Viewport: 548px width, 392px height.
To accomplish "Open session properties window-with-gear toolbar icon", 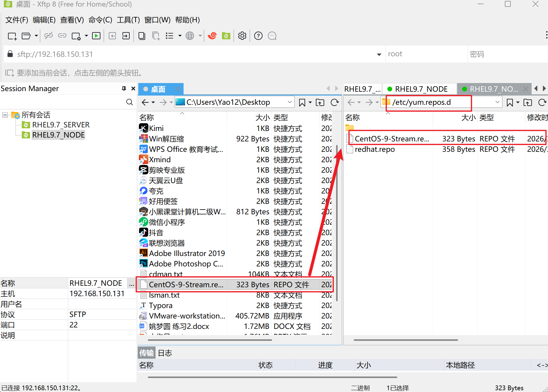I will [76, 36].
